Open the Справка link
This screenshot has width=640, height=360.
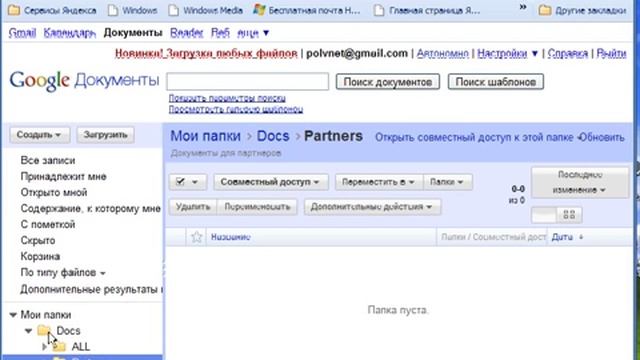coord(568,53)
